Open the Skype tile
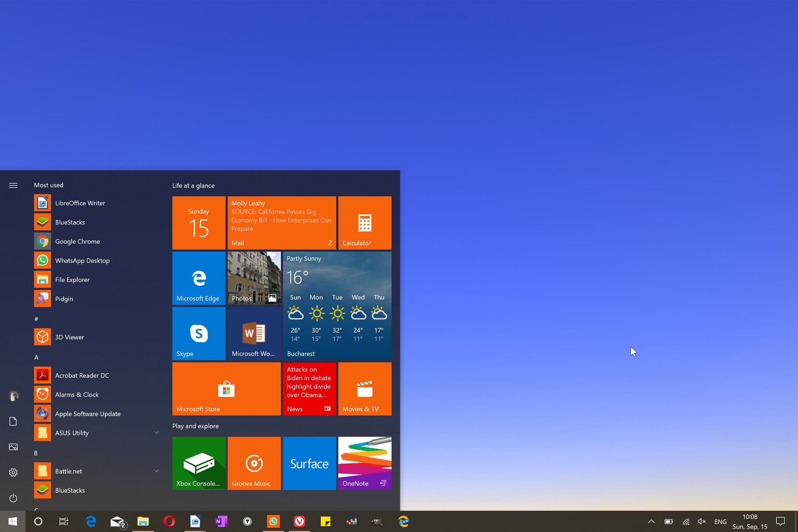 click(199, 334)
